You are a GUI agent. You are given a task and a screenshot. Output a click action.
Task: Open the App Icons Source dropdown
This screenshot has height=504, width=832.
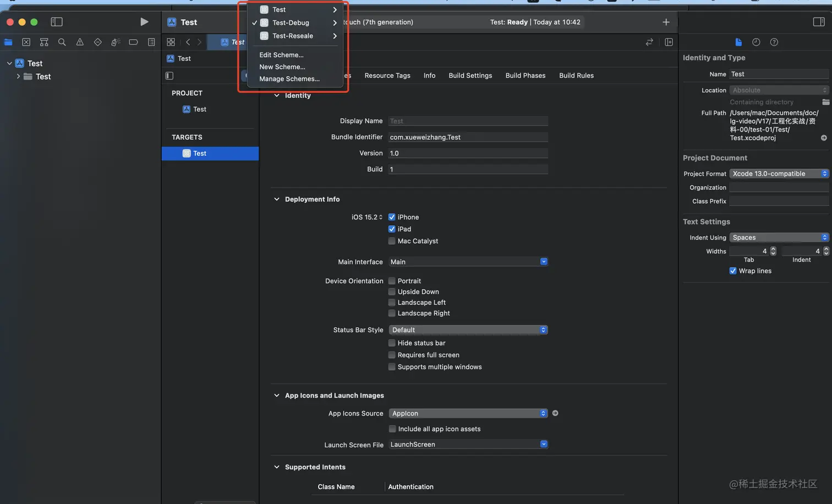tap(468, 413)
